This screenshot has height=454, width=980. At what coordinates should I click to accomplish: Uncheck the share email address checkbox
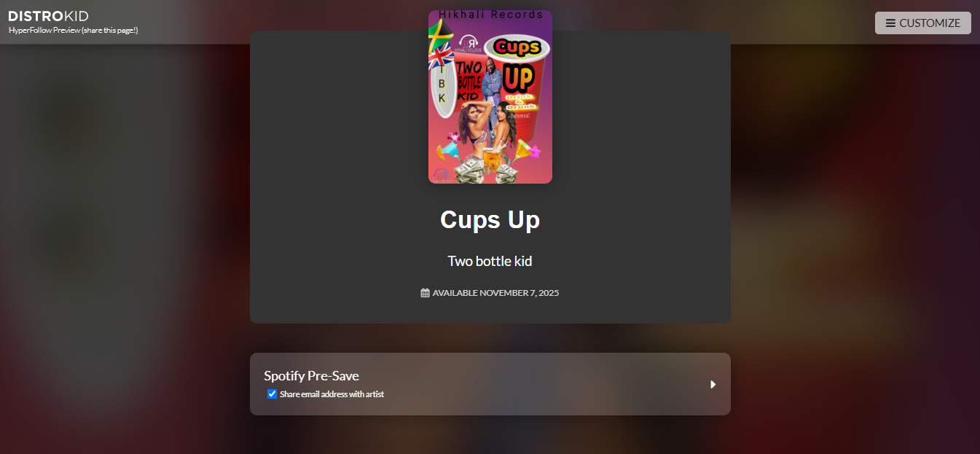point(273,394)
